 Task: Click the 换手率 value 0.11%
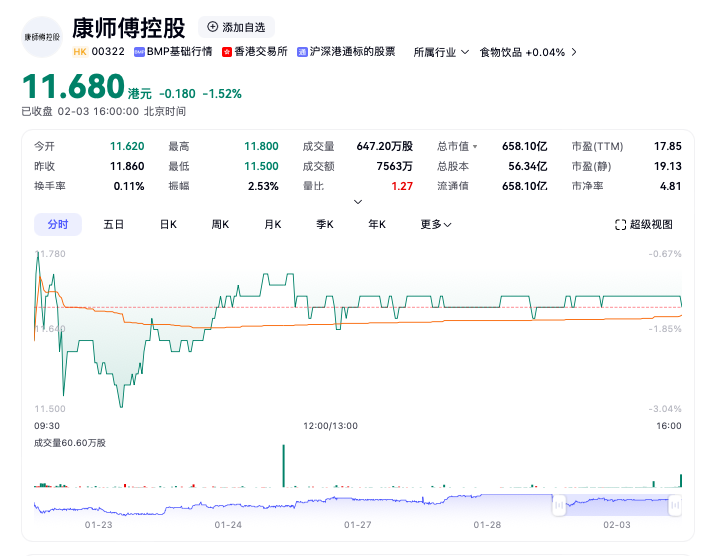(129, 186)
